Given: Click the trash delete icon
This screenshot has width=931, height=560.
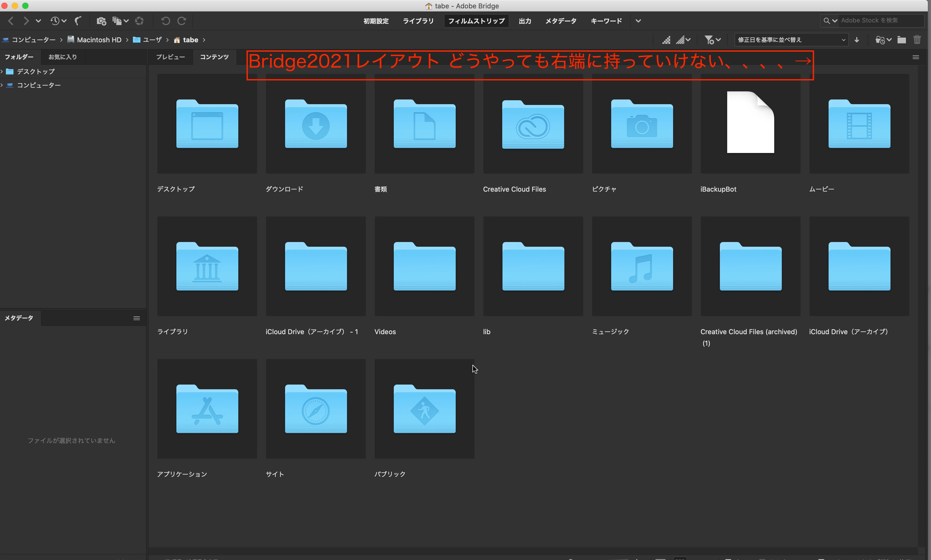Looking at the screenshot, I should pos(917,40).
